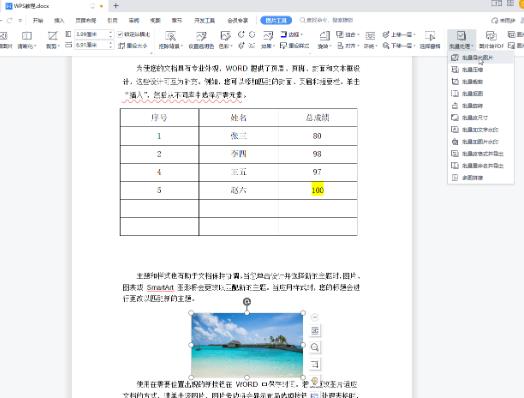
Task: Open the 引用 ribbon tab
Action: tap(112, 20)
